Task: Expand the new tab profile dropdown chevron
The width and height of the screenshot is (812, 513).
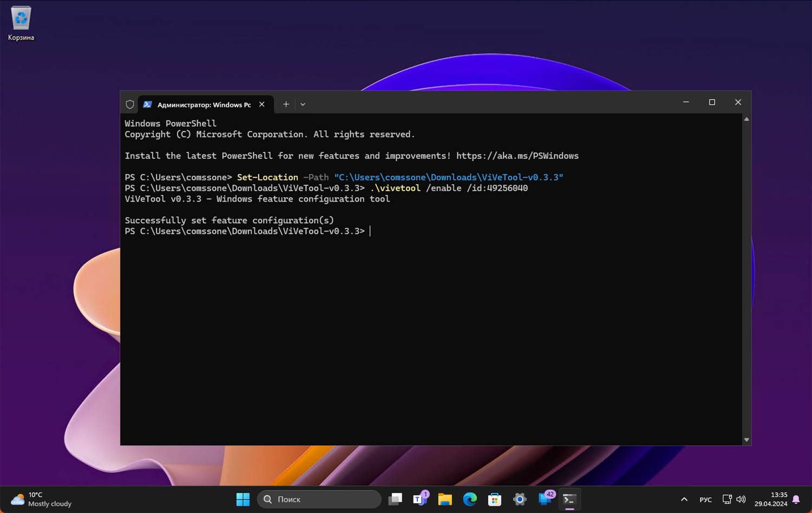Action: pyautogui.click(x=303, y=105)
